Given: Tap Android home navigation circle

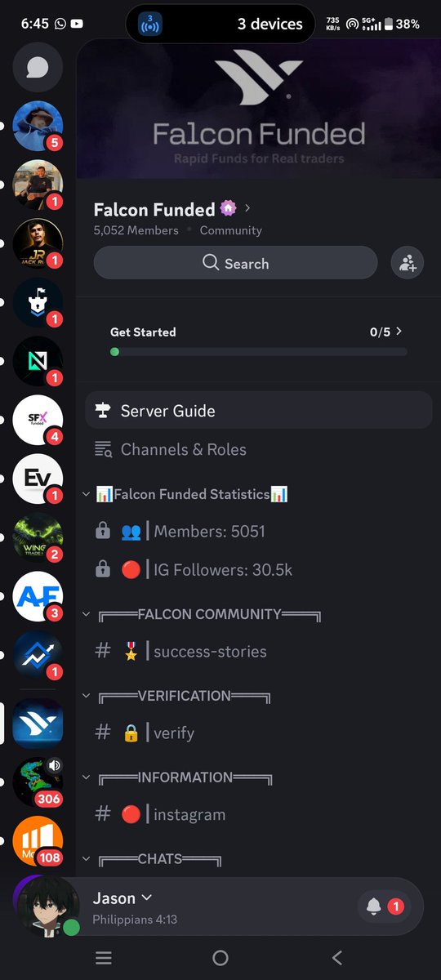Looking at the screenshot, I should pyautogui.click(x=220, y=958).
